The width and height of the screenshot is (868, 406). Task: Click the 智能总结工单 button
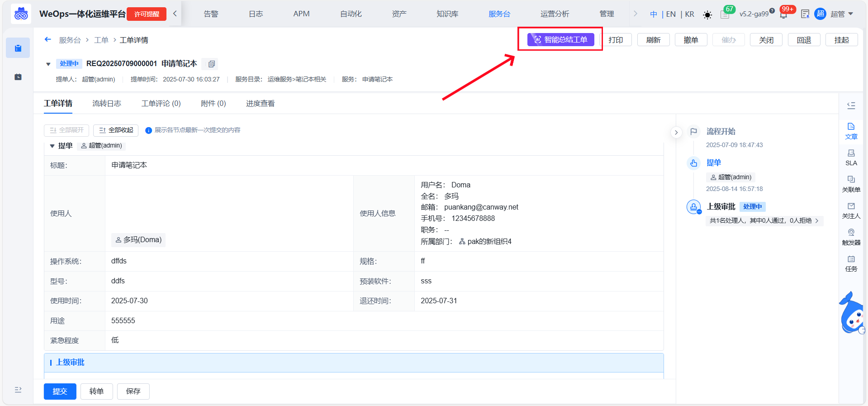click(x=560, y=40)
